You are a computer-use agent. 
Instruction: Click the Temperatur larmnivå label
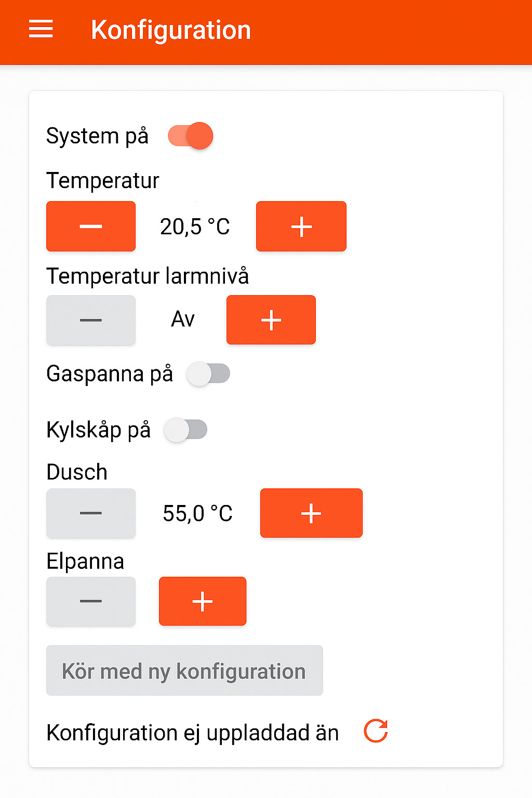(x=148, y=276)
